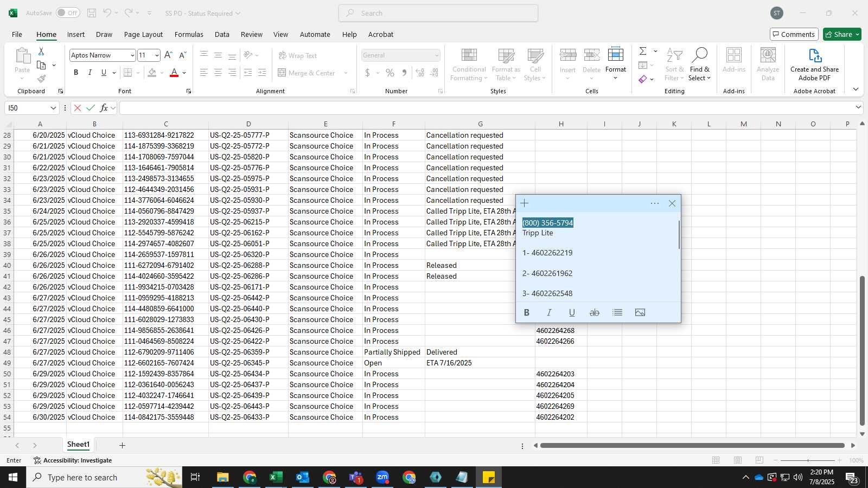Cancel the cell entry with X
The height and width of the screenshot is (488, 868).
point(78,108)
